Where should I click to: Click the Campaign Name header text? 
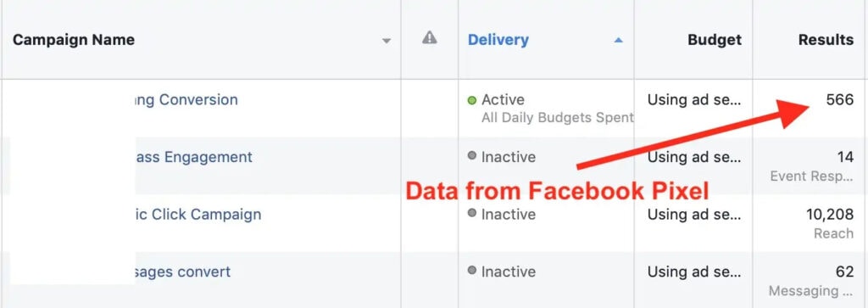74,40
